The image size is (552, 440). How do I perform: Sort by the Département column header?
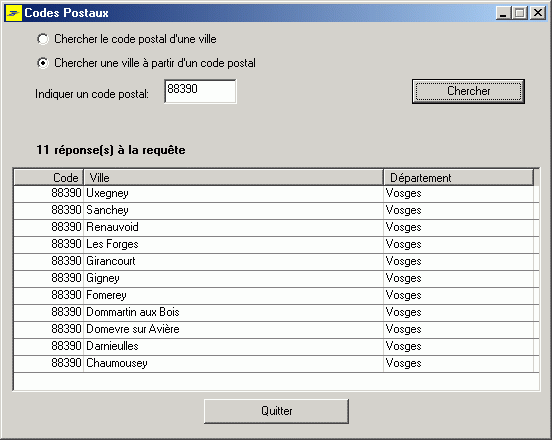(x=459, y=177)
